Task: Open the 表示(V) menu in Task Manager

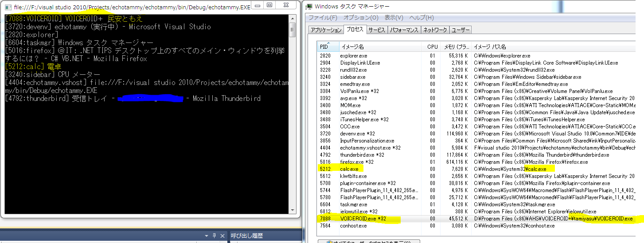Action: 394,18
